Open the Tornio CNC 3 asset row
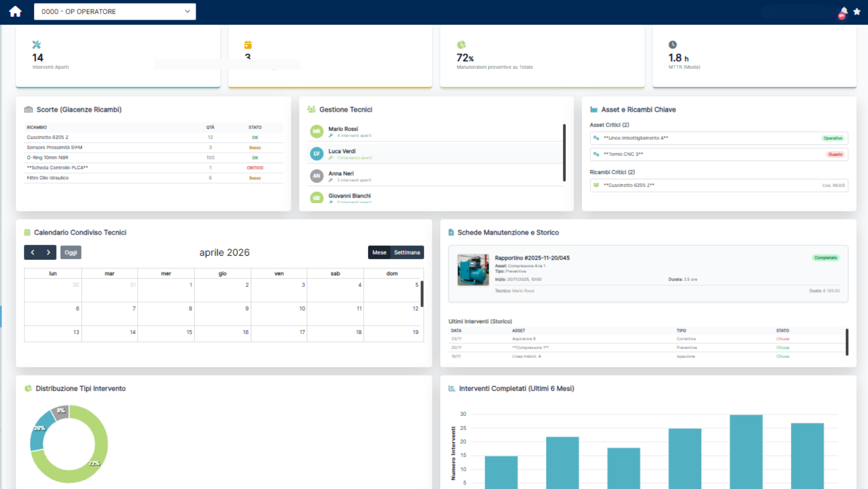This screenshot has width=868, height=489. point(719,154)
